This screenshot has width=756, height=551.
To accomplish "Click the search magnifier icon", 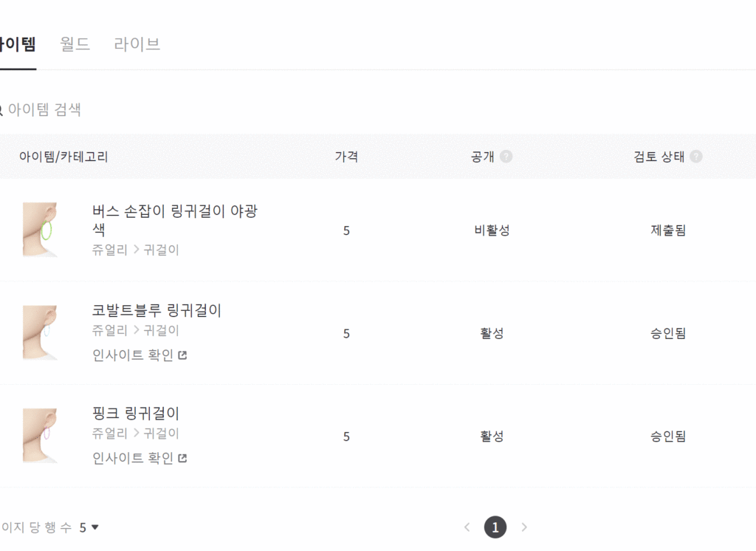I will 1,110.
